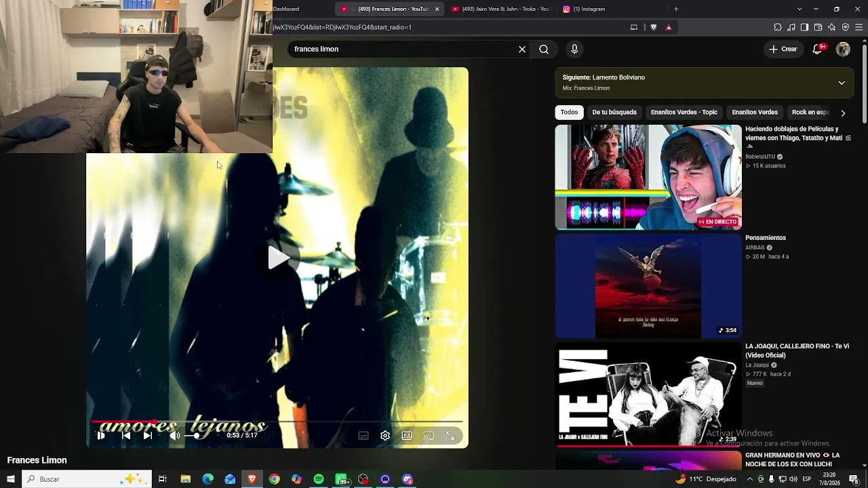Visit the La Joaqui channel
Viewport: 868px width, 488px height.
tap(757, 365)
